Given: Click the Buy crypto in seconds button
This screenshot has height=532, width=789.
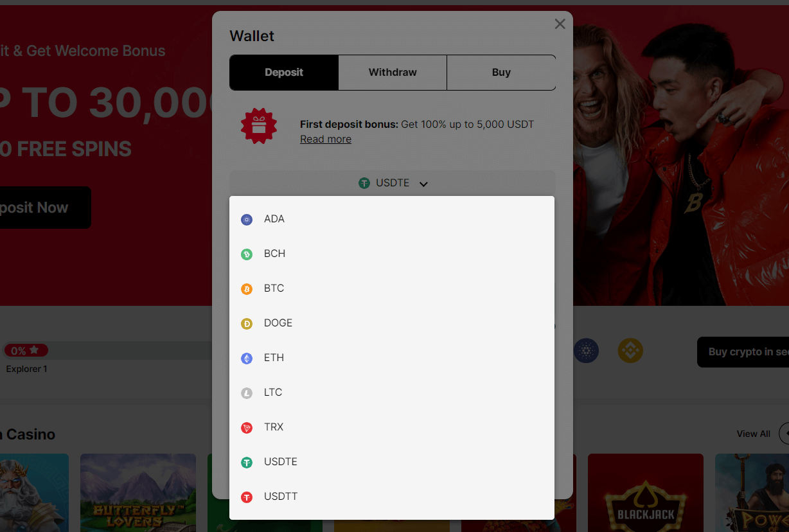Looking at the screenshot, I should point(743,352).
